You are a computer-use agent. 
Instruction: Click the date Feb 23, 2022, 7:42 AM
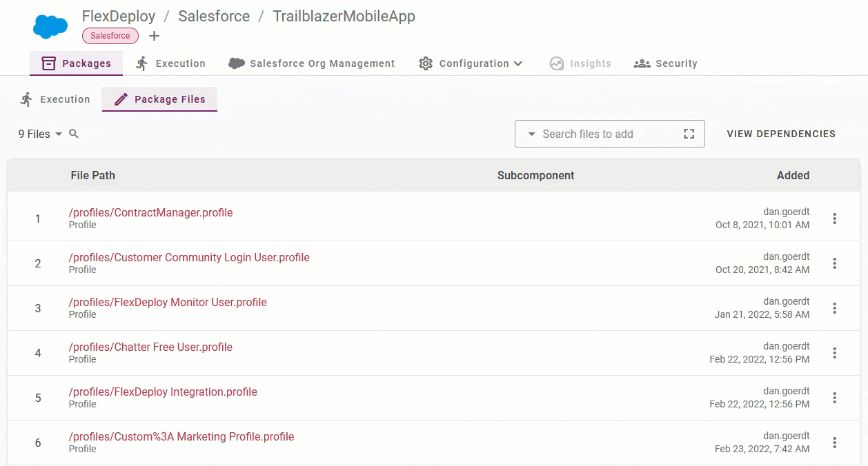click(762, 449)
